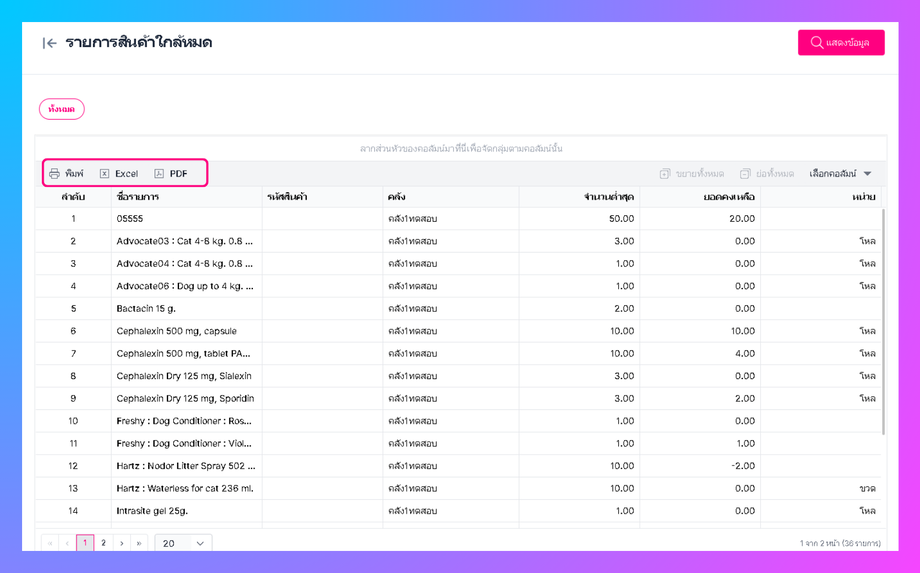This screenshot has width=920, height=573.
Task: Sort by จำนวนต่ำสุด column header
Action: pyautogui.click(x=579, y=197)
